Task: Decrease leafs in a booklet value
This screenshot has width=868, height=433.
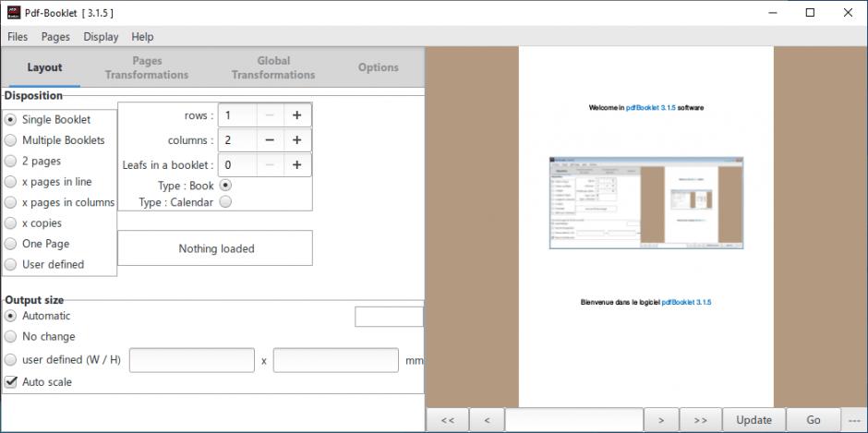Action: coord(271,165)
